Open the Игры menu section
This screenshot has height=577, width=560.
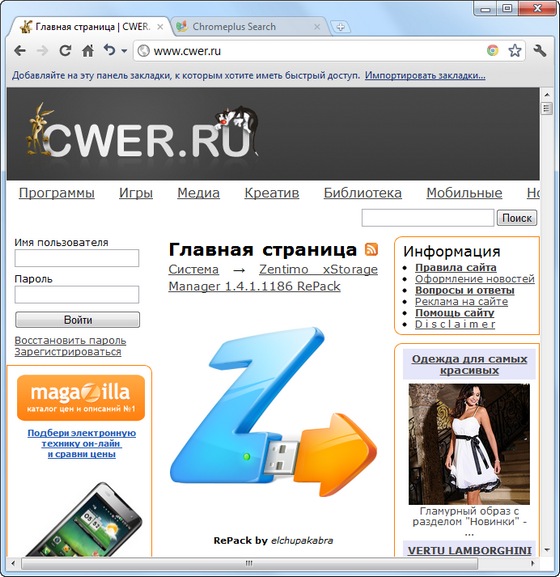(136, 193)
